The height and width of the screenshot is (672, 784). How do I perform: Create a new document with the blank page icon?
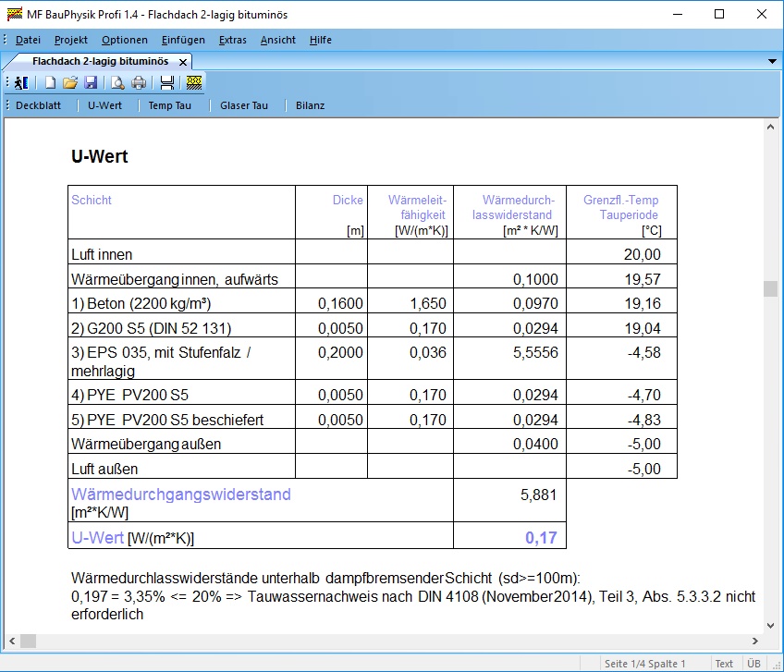click(x=51, y=82)
